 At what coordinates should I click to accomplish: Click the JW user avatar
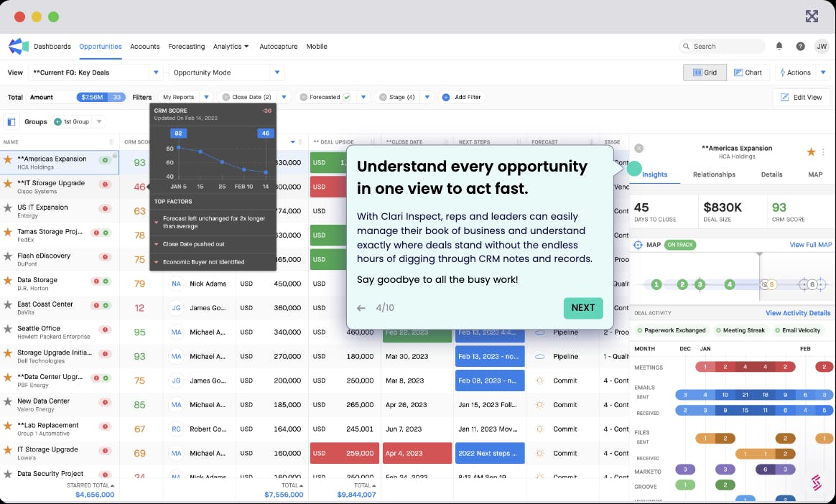pos(822,47)
